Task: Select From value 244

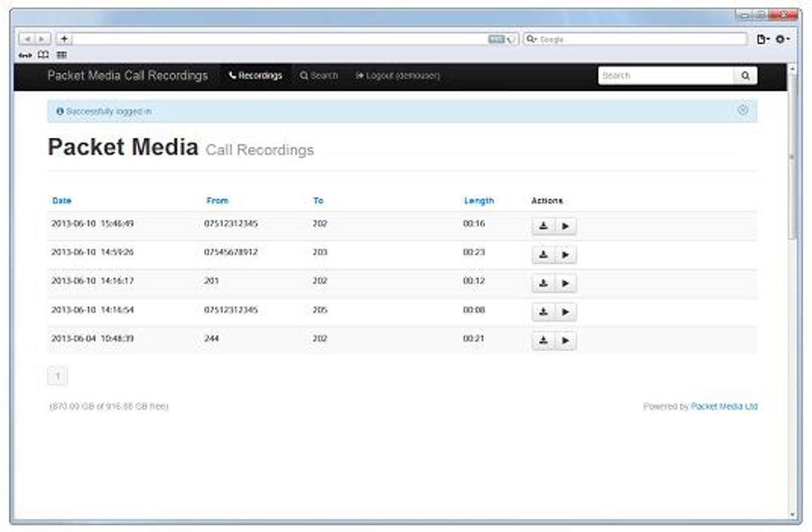Action: [x=212, y=338]
